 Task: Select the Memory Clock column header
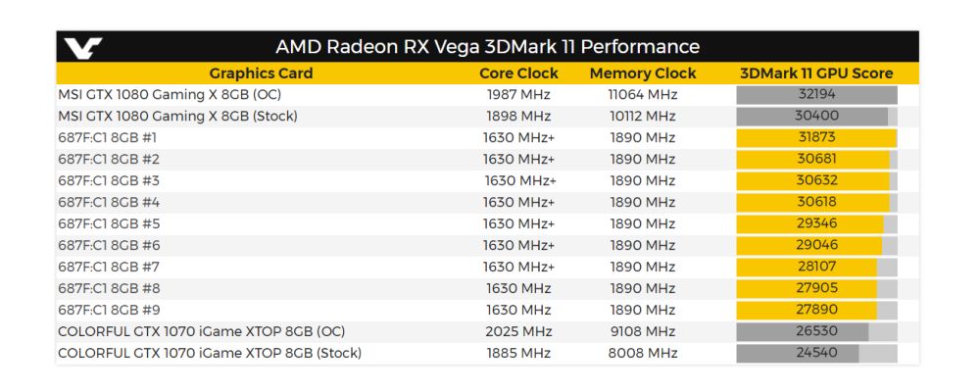click(643, 73)
